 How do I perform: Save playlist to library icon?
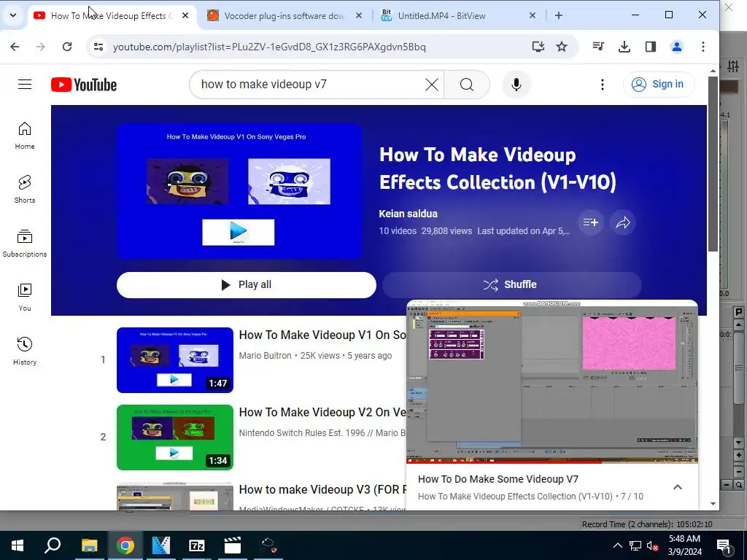591,222
